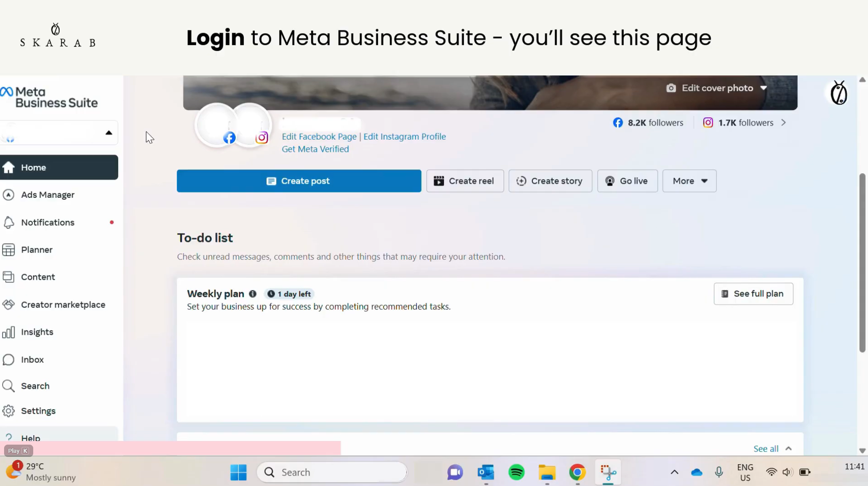The width and height of the screenshot is (868, 486).
Task: Switch to the Home section
Action: (x=34, y=167)
